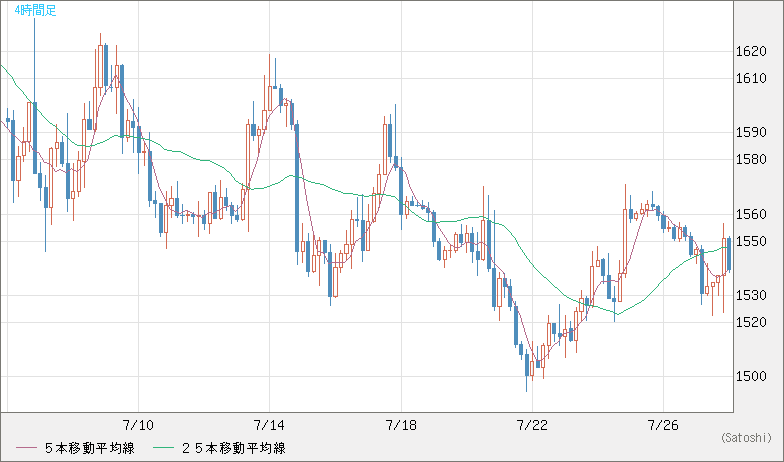Click the 1560 price axis label
This screenshot has height=462, width=784.
click(751, 214)
